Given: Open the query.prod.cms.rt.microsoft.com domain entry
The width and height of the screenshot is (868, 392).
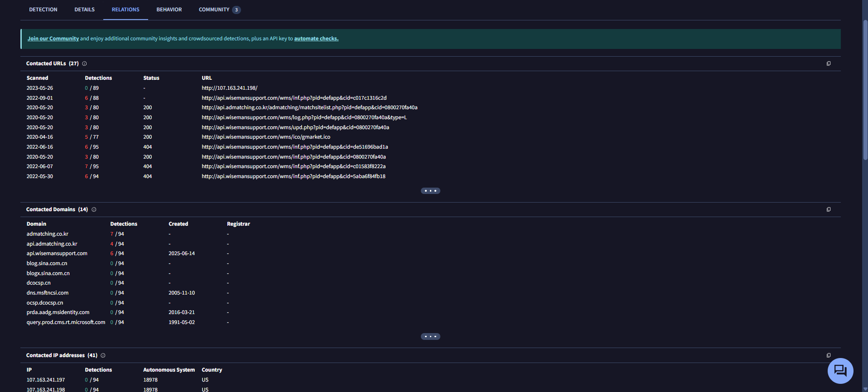Looking at the screenshot, I should click(x=66, y=322).
